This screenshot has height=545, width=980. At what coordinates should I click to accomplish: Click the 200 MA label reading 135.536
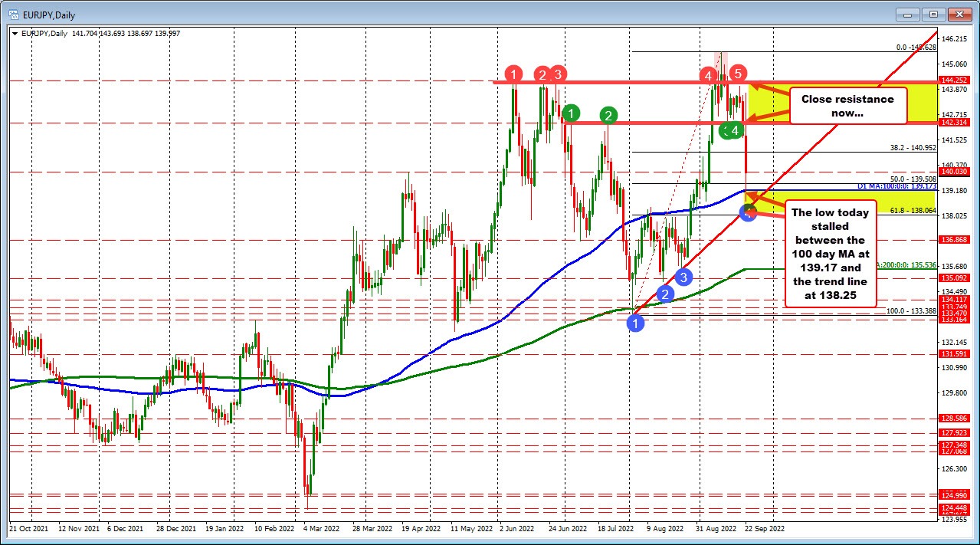[906, 264]
